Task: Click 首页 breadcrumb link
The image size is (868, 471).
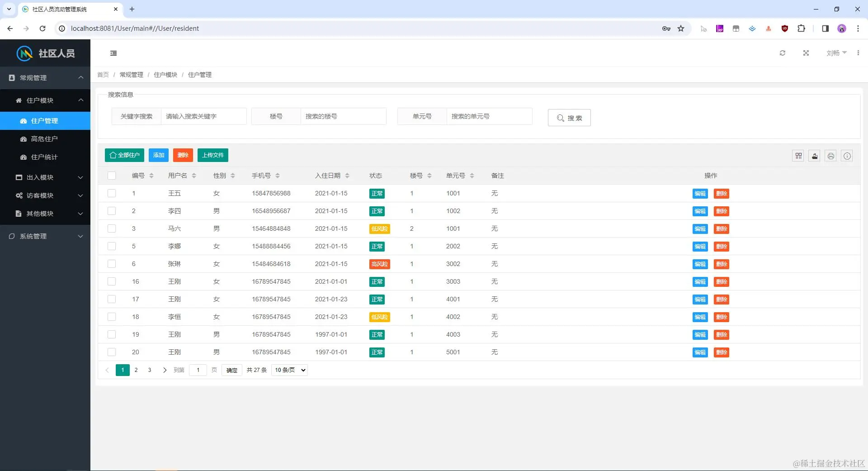Action: tap(103, 75)
